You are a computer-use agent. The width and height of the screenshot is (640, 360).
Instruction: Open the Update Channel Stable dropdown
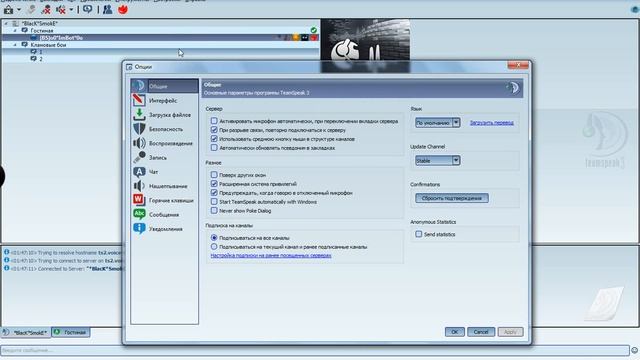pos(438,160)
